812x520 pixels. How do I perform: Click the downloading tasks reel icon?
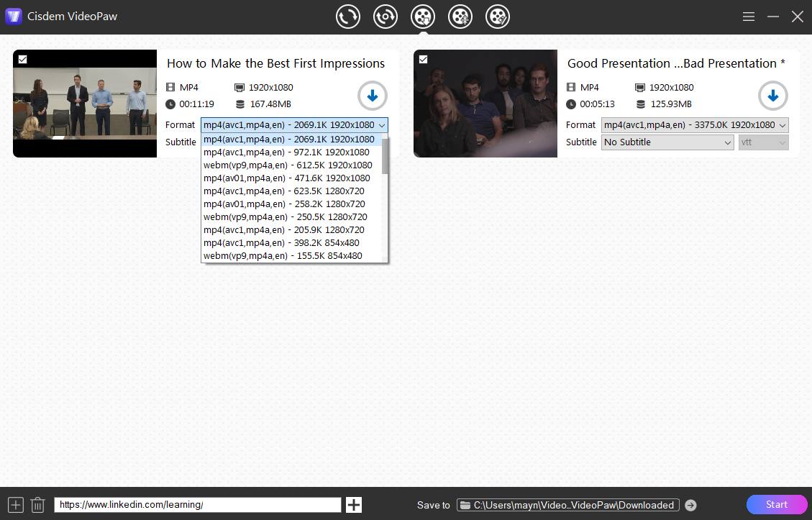click(460, 16)
